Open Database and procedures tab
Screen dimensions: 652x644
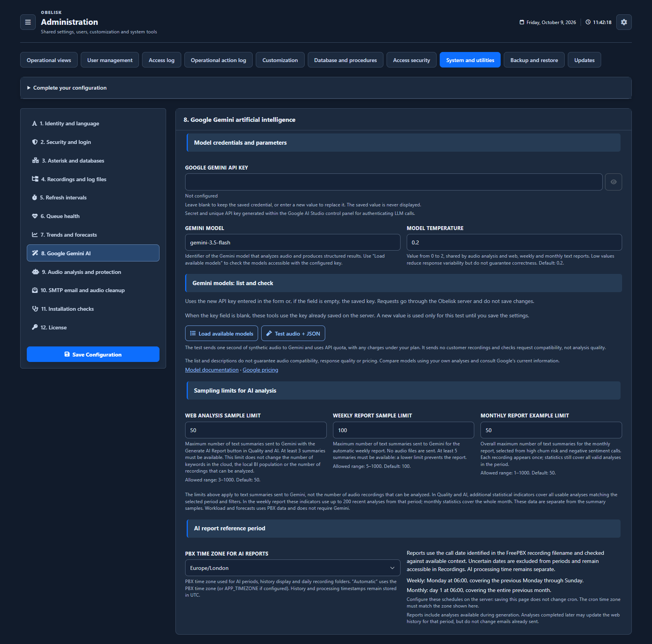(x=345, y=60)
